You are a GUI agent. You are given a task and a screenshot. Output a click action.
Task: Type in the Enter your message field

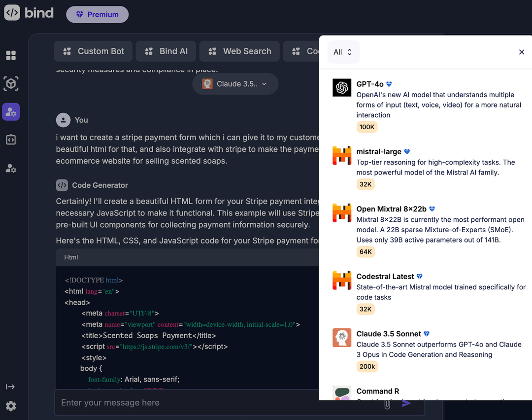197,403
